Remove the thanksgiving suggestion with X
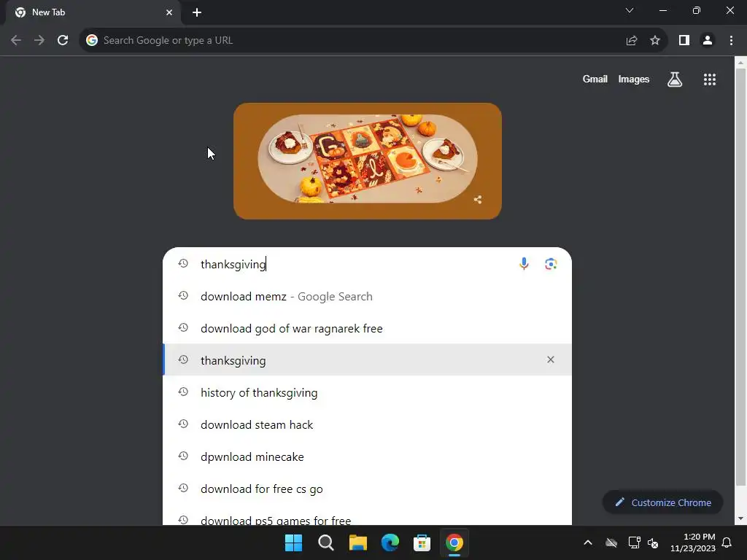Viewport: 747px width, 560px height. point(551,359)
